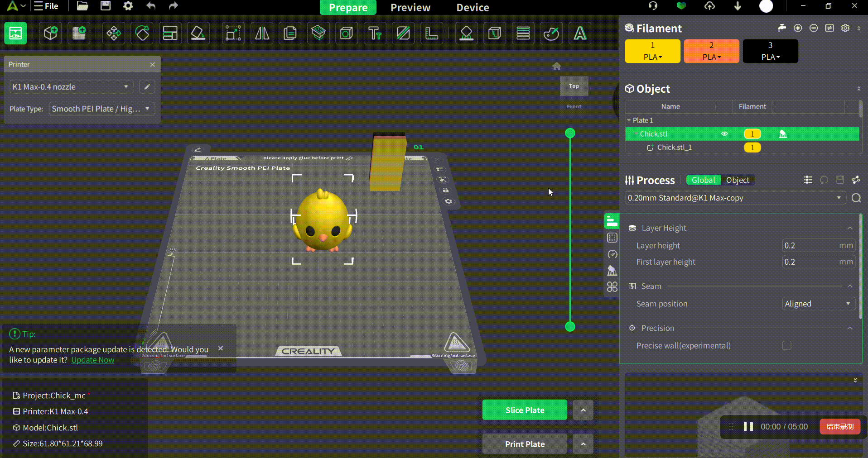Screen dimensions: 868x458
Task: Click the Add Model cube icon
Action: coord(51,33)
